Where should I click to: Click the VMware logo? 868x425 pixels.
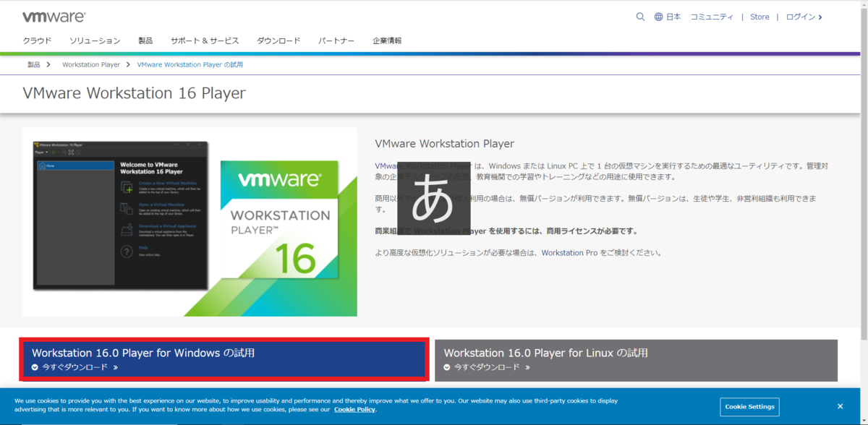54,17
